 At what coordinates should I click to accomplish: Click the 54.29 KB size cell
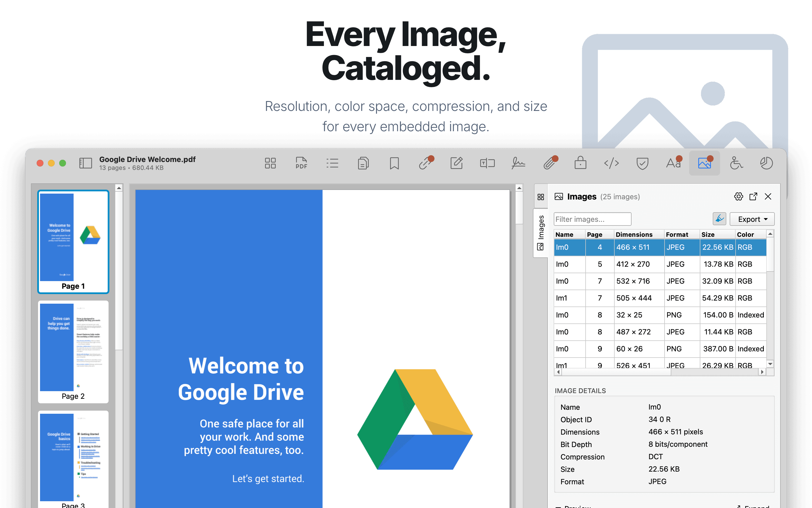[717, 298]
